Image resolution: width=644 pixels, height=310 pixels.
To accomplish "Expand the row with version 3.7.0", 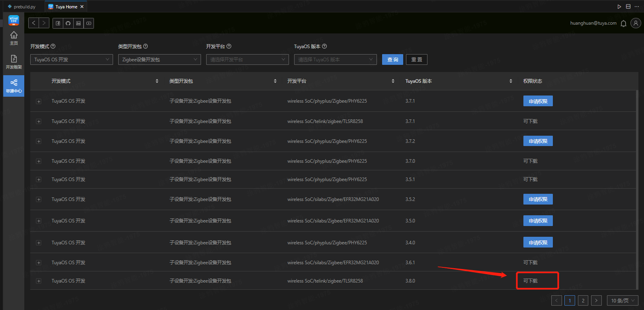I will pyautogui.click(x=39, y=161).
